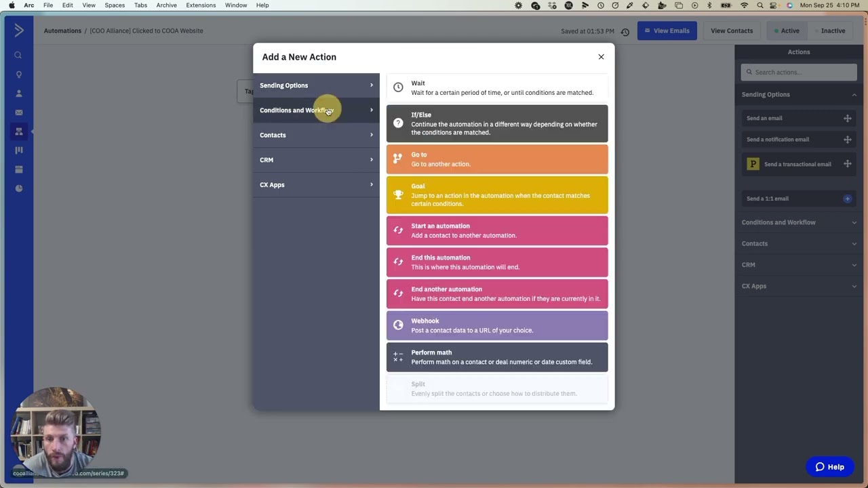Open Automations icon in left sidebar
Viewport: 868px width, 488px height.
[x=18, y=131]
